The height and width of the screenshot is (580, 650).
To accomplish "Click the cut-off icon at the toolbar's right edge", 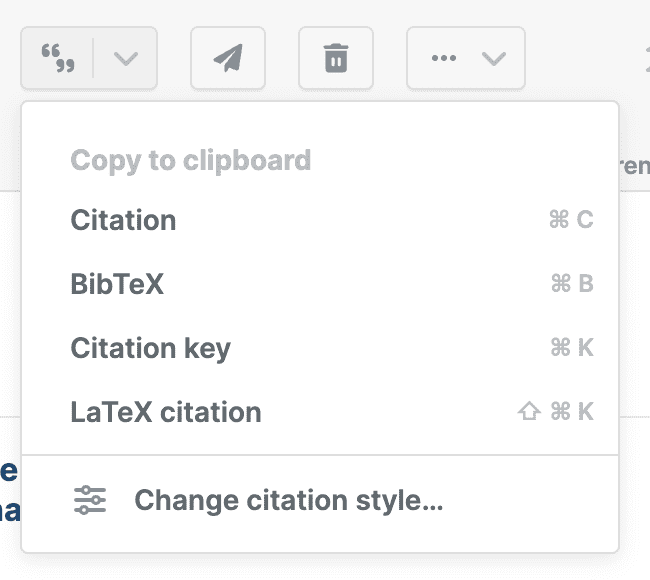I will (644, 58).
